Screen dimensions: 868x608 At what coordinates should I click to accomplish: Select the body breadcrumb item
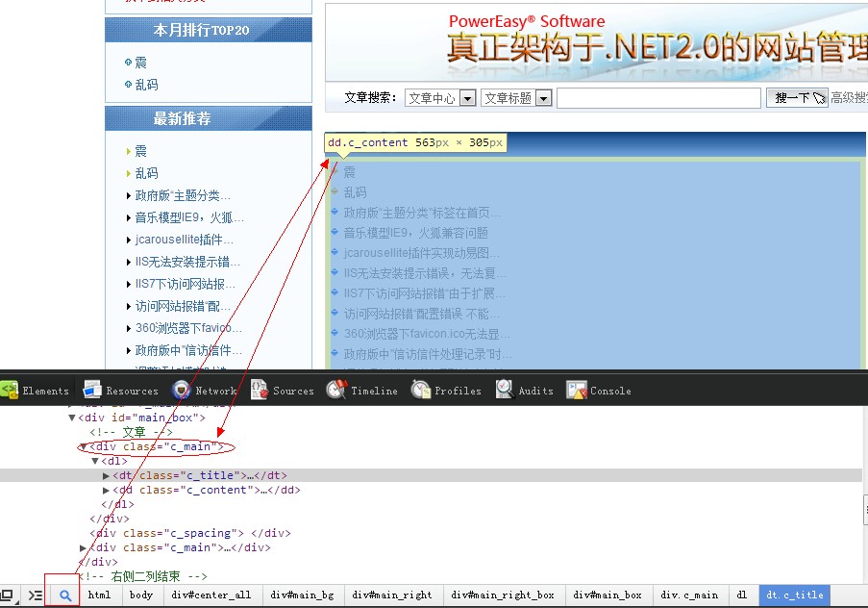(x=141, y=595)
